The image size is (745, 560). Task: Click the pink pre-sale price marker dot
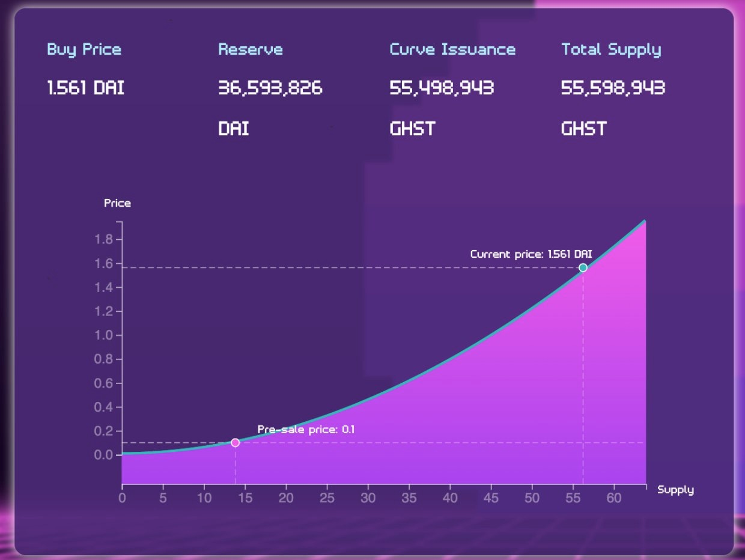[x=235, y=443]
